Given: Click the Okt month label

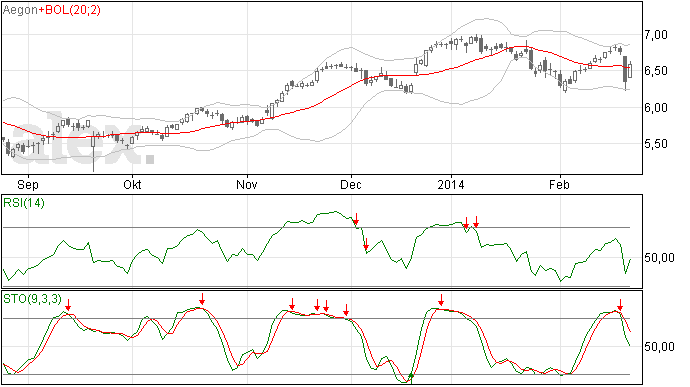Looking at the screenshot, I should [132, 184].
